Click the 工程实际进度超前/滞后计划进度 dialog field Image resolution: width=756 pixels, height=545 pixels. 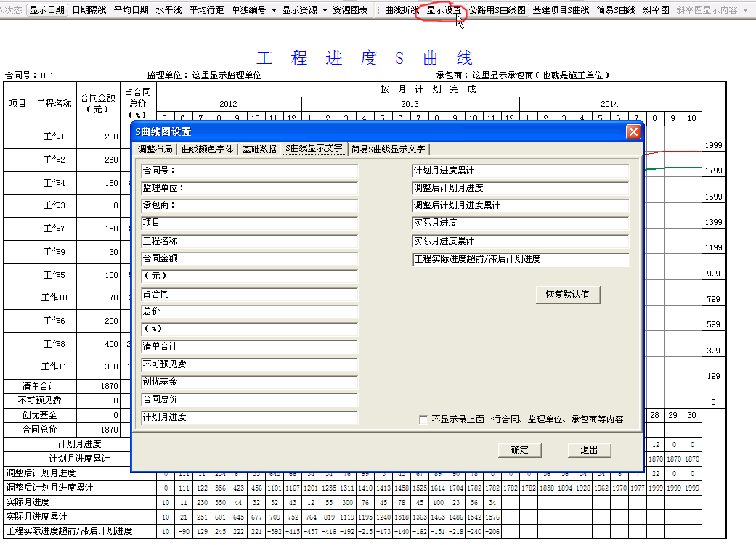pos(521,259)
